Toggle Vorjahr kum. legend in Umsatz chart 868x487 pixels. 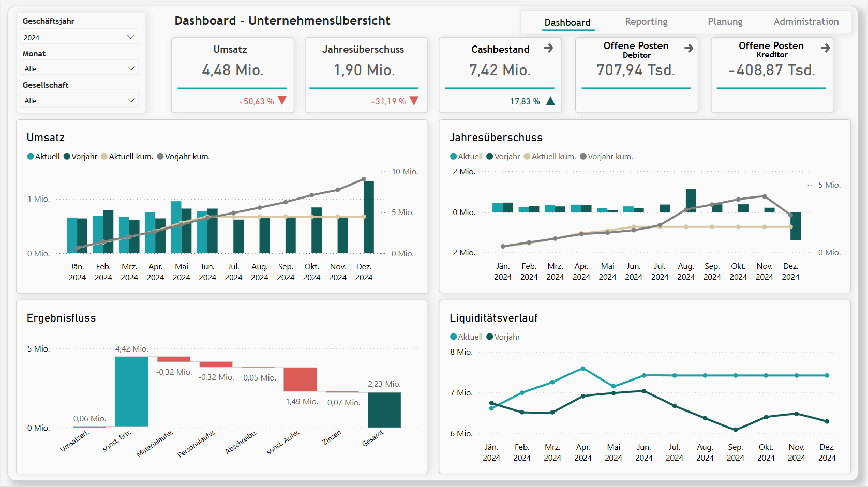[x=184, y=157]
